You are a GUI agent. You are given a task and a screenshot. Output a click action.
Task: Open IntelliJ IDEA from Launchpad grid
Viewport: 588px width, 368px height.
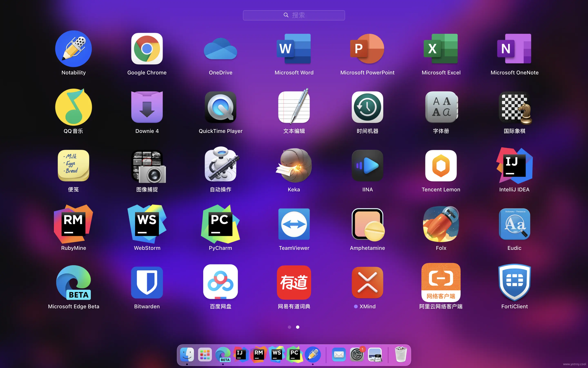point(514,166)
